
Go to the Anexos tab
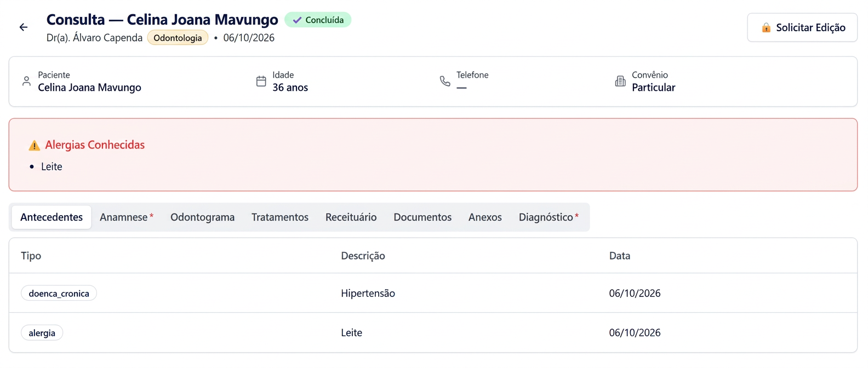coord(485,217)
